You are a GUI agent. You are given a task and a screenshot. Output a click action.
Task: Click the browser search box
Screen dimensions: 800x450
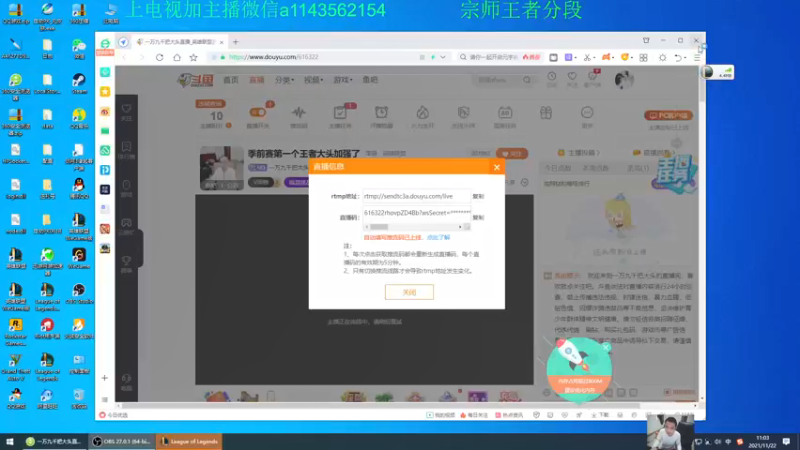click(x=494, y=57)
